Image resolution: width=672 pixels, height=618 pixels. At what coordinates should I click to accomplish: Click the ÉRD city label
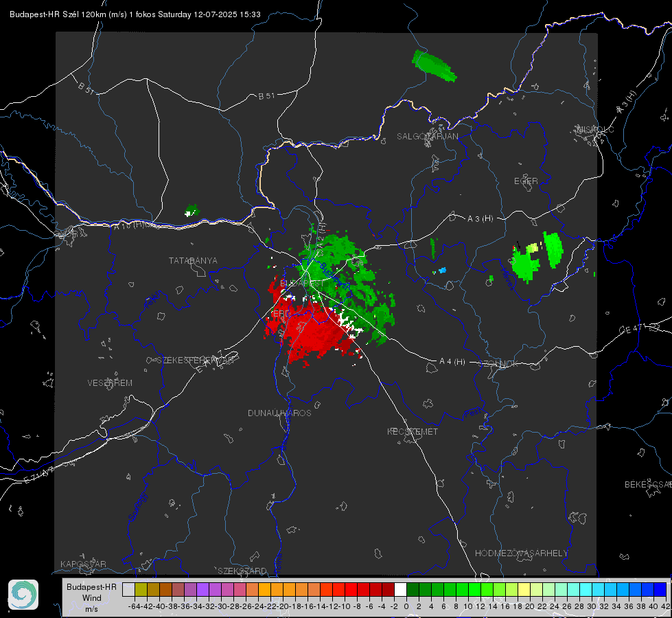pos(281,314)
